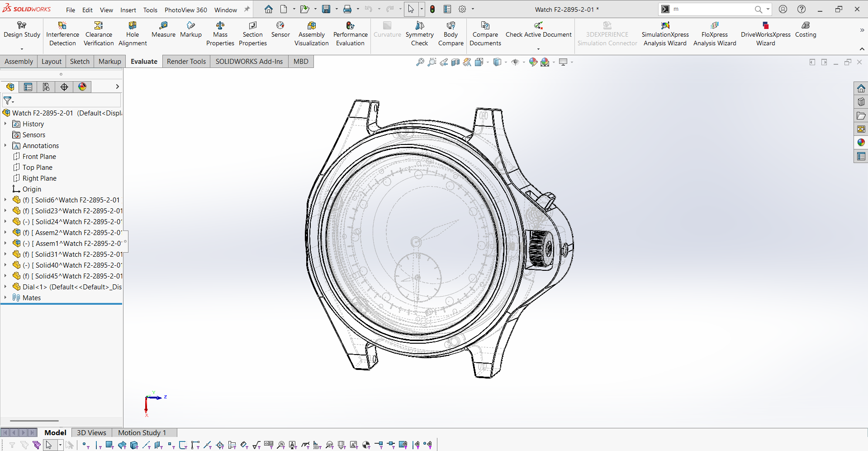Open the Clearance Verification tool
The height and width of the screenshot is (451, 868).
[99, 34]
